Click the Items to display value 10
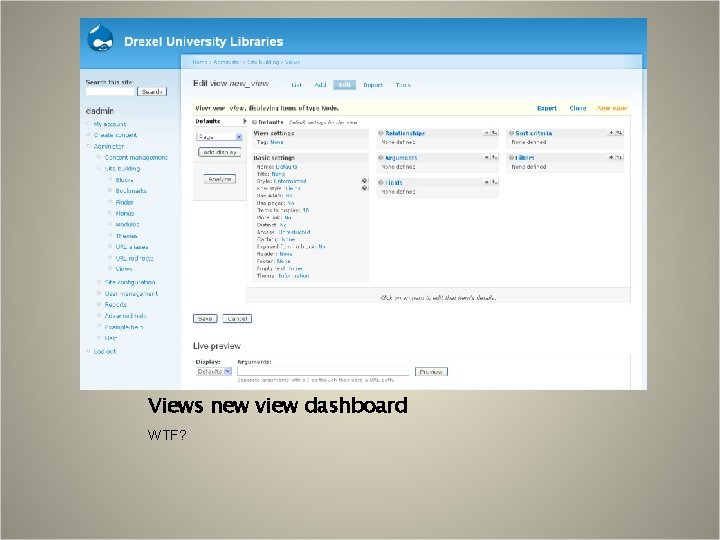Image resolution: width=720 pixels, height=540 pixels. [x=306, y=210]
